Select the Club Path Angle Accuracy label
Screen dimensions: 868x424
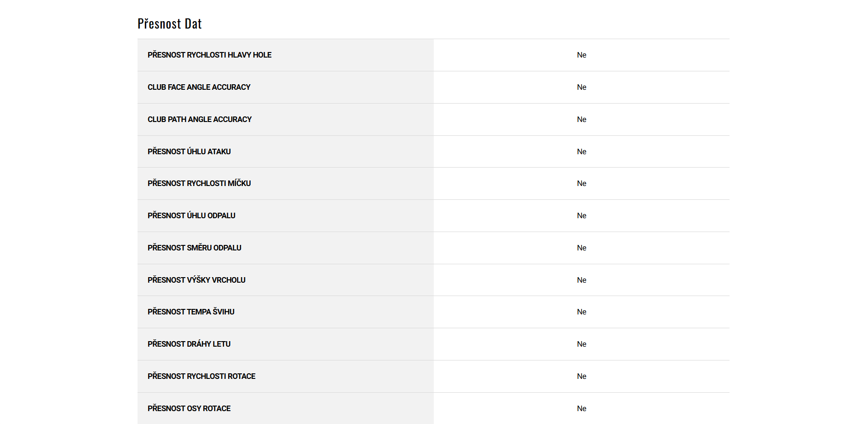(199, 119)
